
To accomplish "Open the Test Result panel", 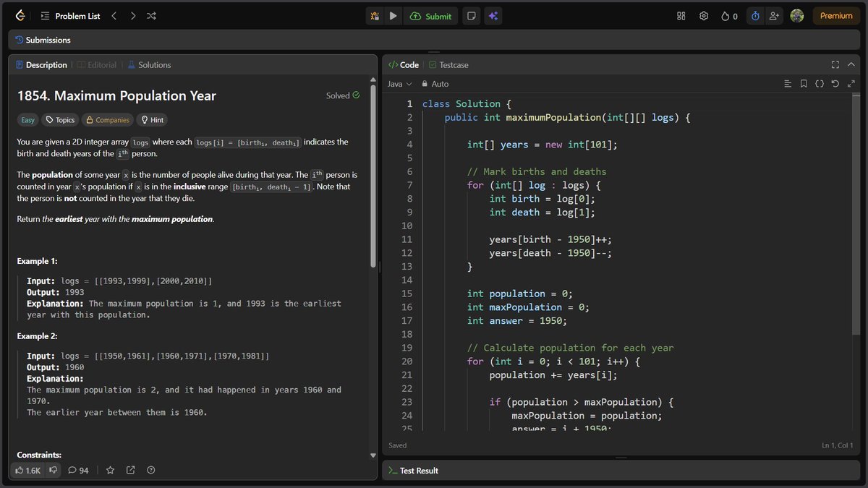I will [x=413, y=471].
